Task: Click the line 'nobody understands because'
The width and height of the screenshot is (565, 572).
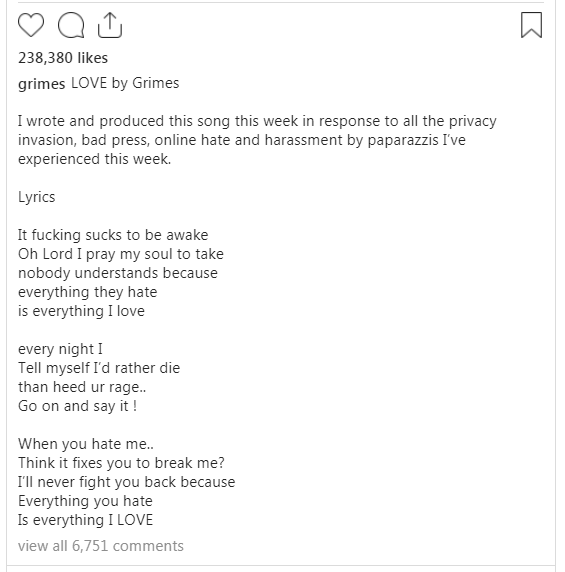Action: coord(118,273)
